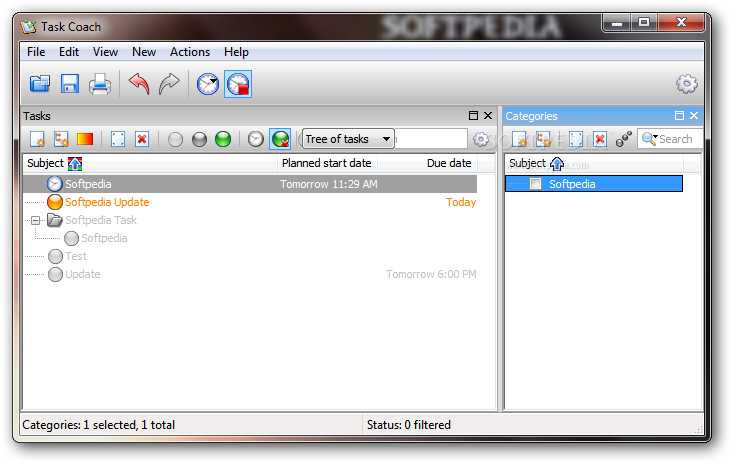This screenshot has height=463, width=732.
Task: Open the main toolbar customize gear
Action: click(686, 84)
